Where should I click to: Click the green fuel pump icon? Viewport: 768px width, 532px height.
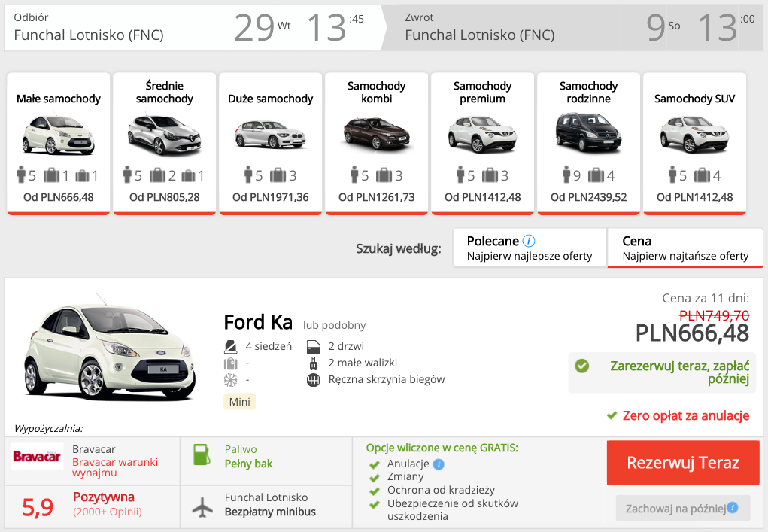click(x=202, y=454)
